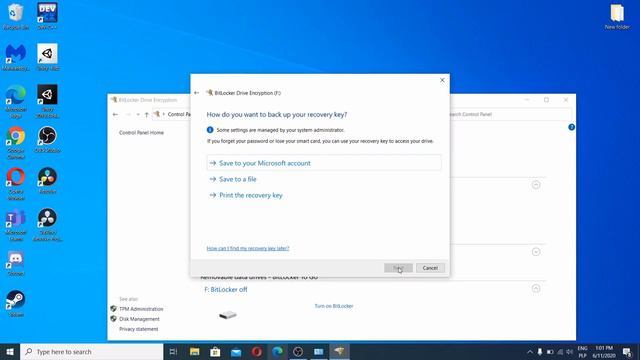
Task: Open Control Panel Home in the background window
Action: click(141, 133)
